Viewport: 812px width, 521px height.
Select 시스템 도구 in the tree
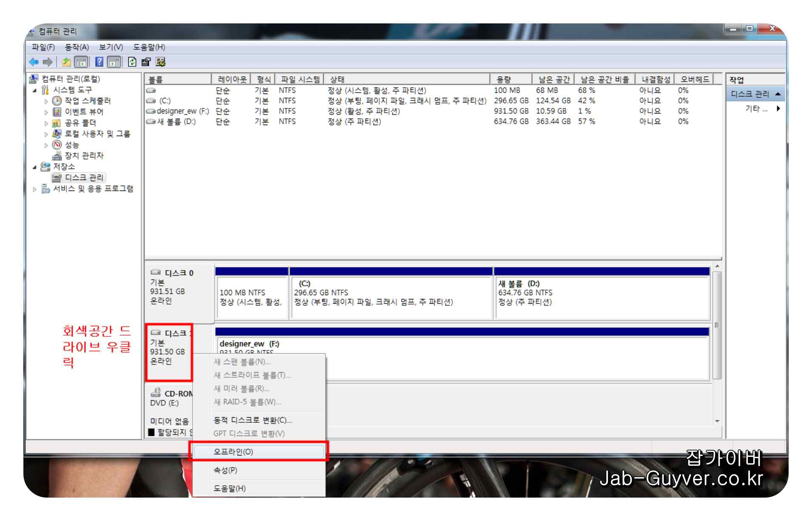[x=73, y=90]
